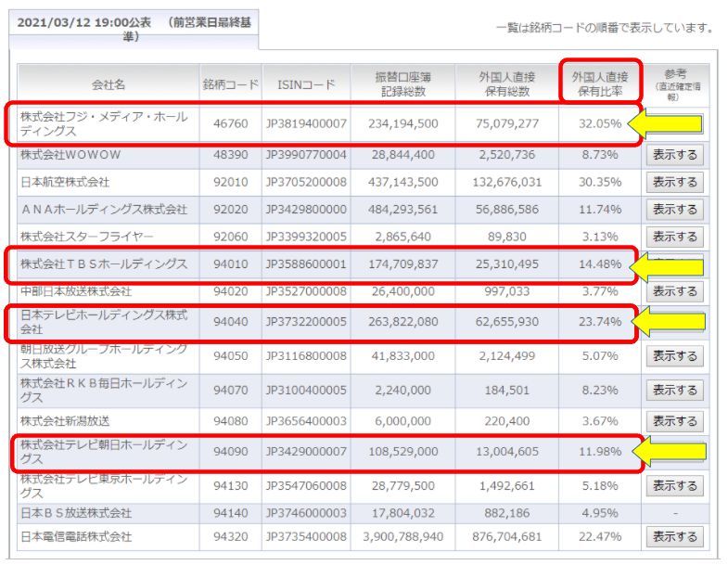Click the yellow arrow next to TBS's 14.48%

pyautogui.click(x=666, y=267)
